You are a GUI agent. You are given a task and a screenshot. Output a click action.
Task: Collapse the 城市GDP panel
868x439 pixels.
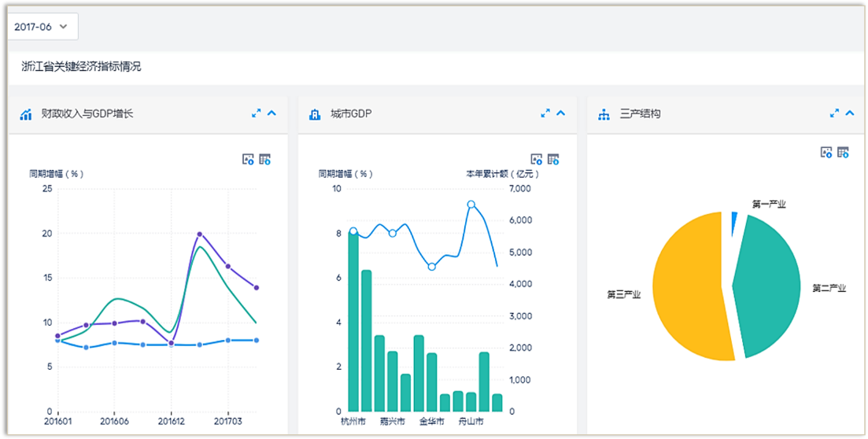click(x=561, y=113)
